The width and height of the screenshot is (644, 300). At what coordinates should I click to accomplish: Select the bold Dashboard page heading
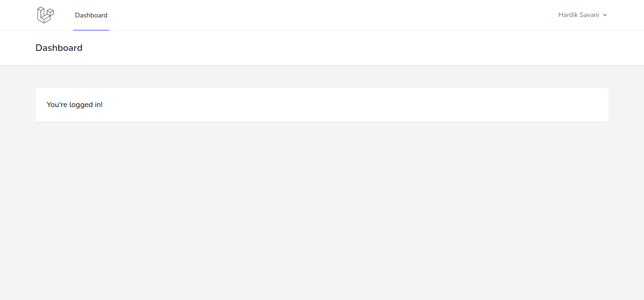(x=59, y=48)
